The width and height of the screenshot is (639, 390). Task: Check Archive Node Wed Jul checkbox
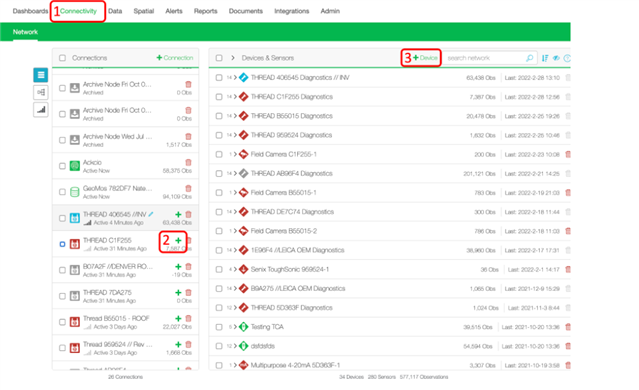(62, 140)
